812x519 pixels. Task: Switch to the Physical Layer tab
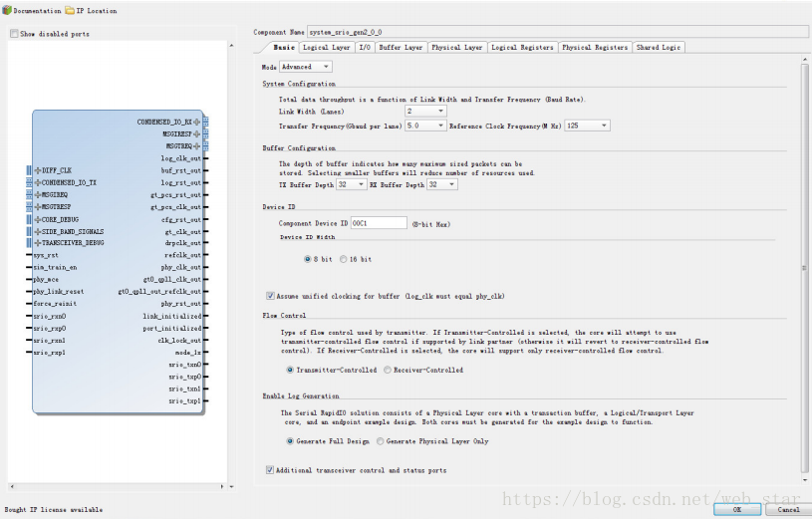pyautogui.click(x=456, y=47)
